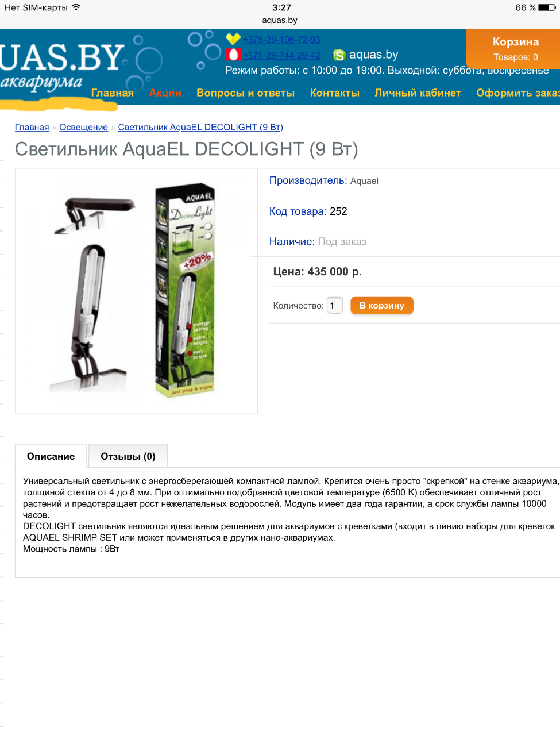Click the yellow heart operator icon

(x=233, y=39)
